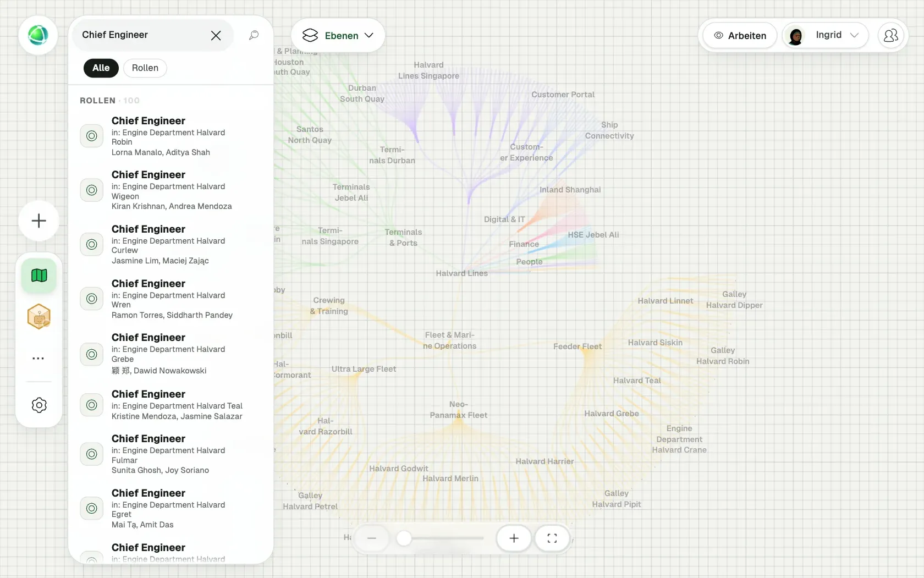
Task: Select the map view icon
Action: 39,275
